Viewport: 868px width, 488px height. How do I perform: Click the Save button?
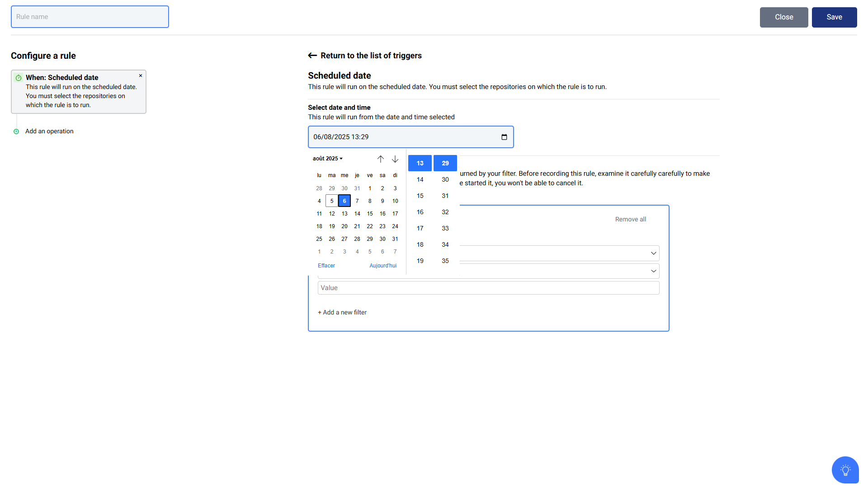click(x=834, y=17)
